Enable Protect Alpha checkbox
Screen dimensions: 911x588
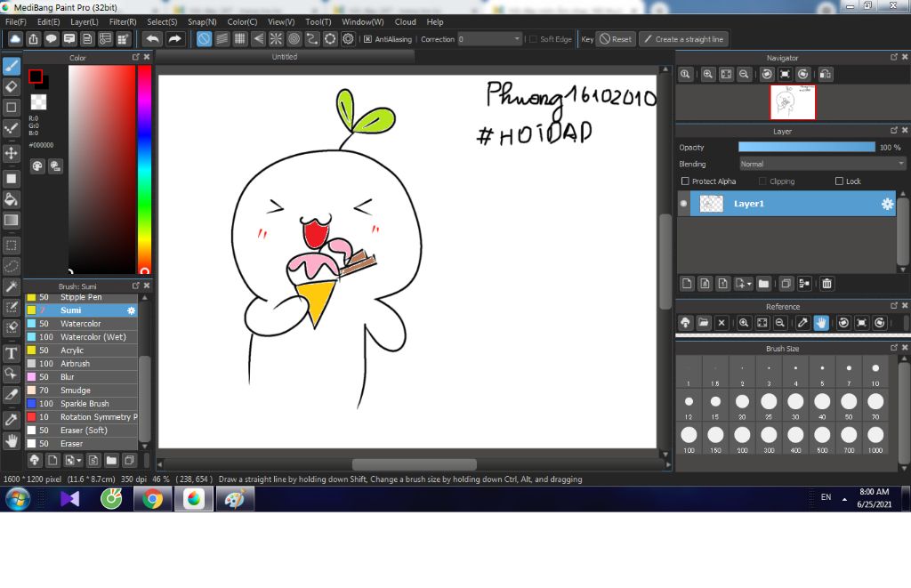click(x=685, y=181)
